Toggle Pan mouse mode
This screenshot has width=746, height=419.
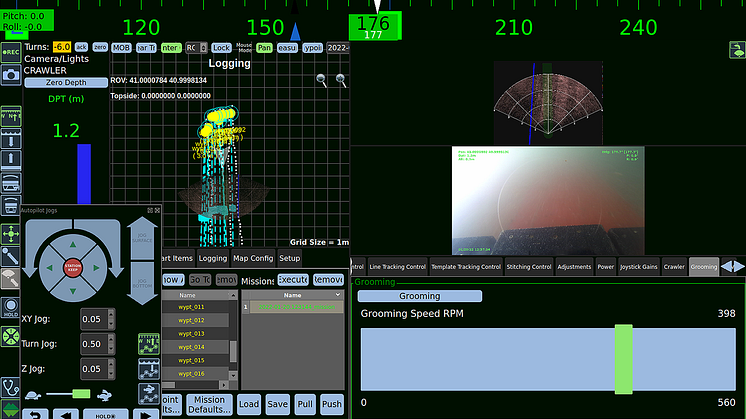(x=264, y=48)
